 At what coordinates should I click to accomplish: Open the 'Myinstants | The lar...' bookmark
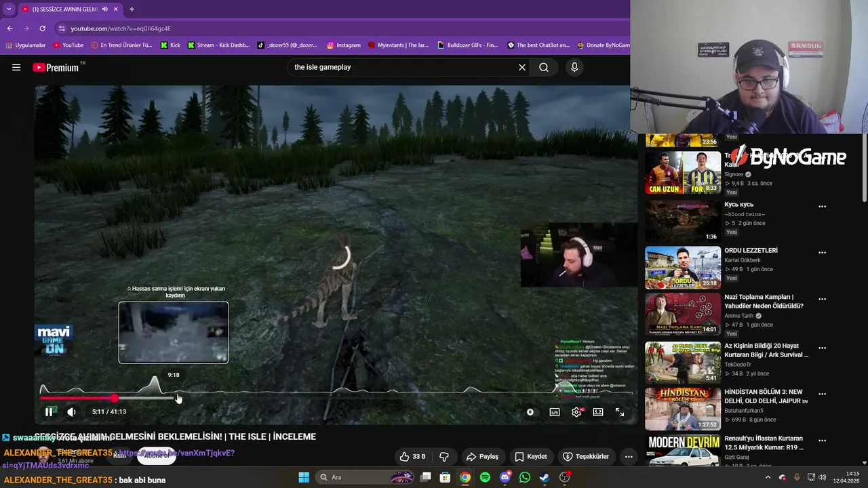[398, 45]
